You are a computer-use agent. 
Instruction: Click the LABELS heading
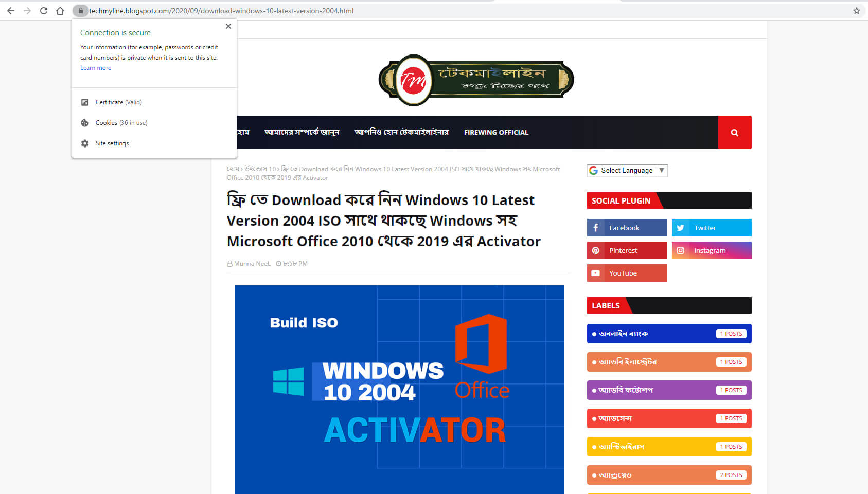[x=606, y=306]
